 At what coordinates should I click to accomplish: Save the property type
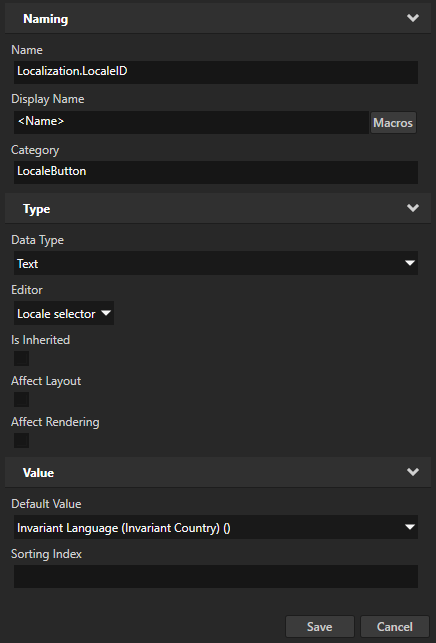320,627
